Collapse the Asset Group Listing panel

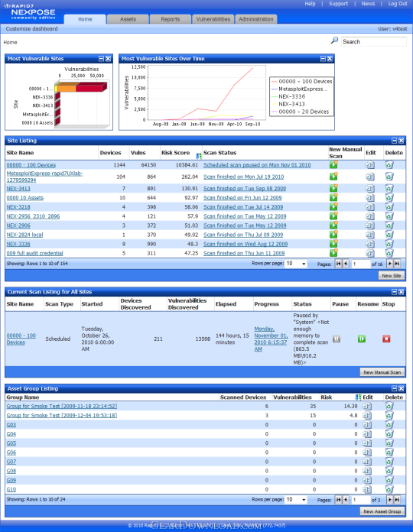[x=394, y=388]
